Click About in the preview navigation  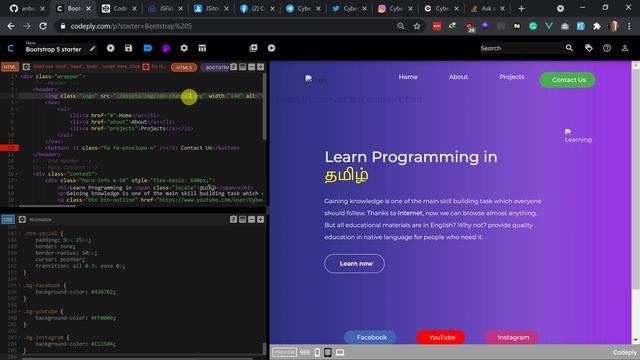[x=458, y=77]
